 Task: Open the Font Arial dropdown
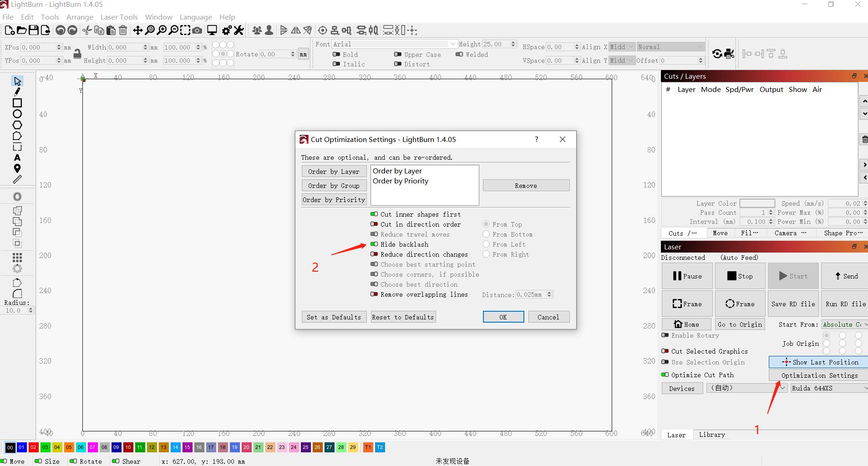[394, 44]
